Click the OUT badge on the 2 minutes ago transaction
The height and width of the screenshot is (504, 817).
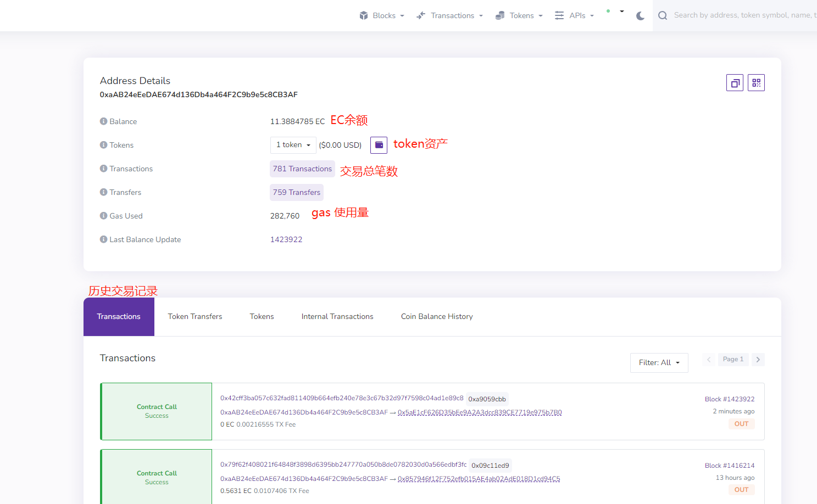pyautogui.click(x=741, y=424)
